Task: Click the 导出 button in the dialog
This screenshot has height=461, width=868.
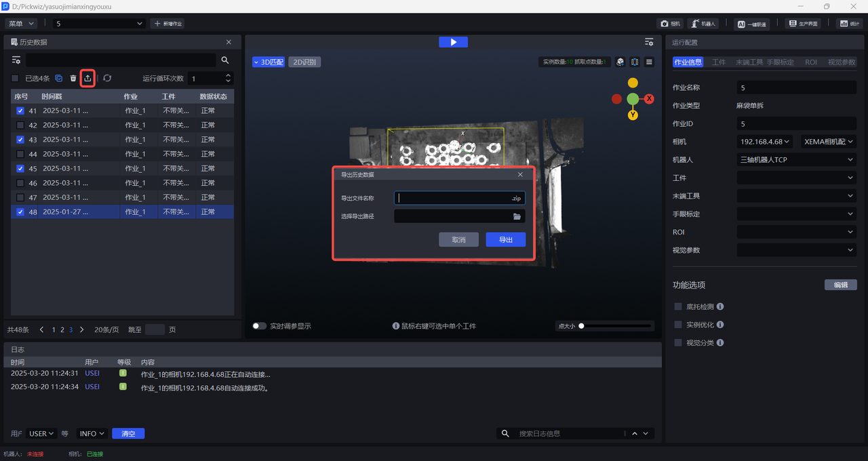Action: (505, 240)
